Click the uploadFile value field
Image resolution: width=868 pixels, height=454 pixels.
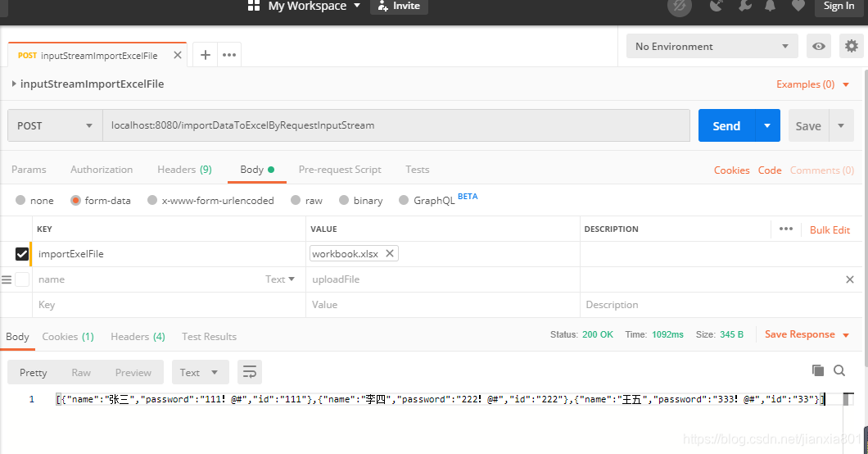tap(443, 279)
